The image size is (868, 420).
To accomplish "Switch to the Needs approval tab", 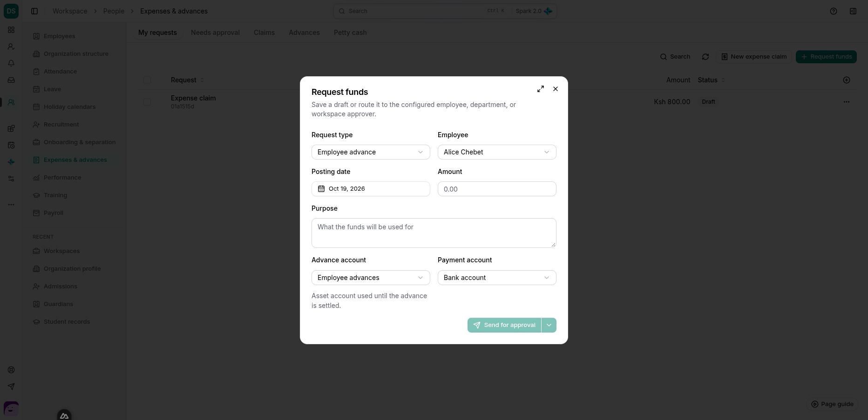I will click(215, 33).
